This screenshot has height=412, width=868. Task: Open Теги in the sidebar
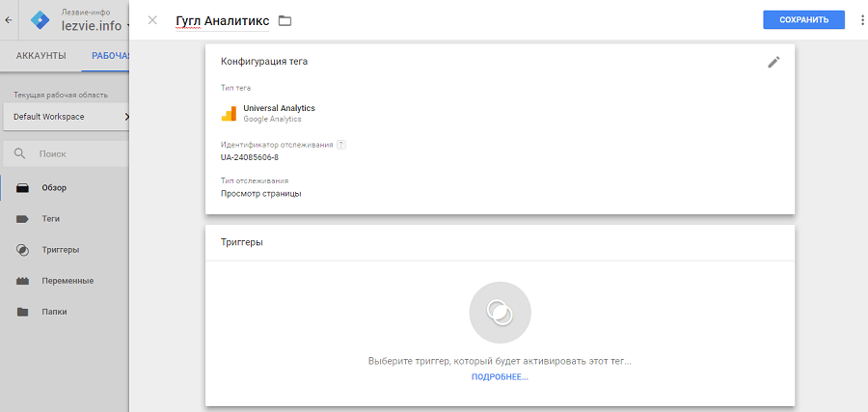(x=51, y=219)
